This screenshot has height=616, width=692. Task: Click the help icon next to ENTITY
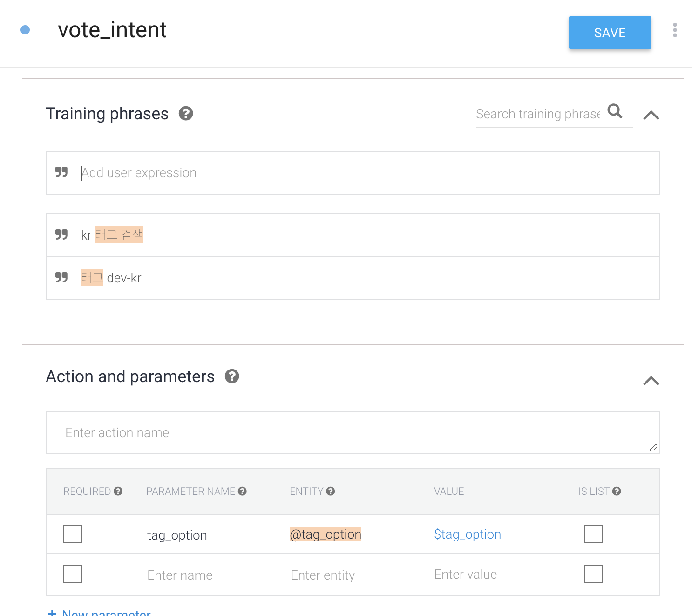331,491
